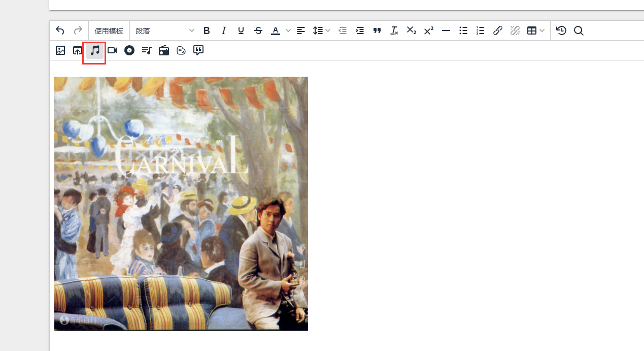Insert a quoted comment bubble
This screenshot has width=644, height=351.
tap(198, 50)
